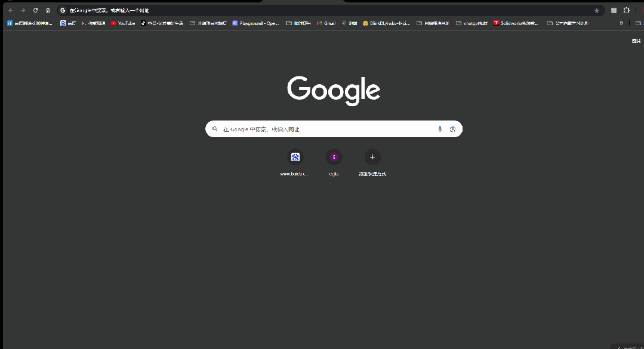644x349 pixels.
Task: Open the YouTube bookmark
Action: (x=123, y=23)
